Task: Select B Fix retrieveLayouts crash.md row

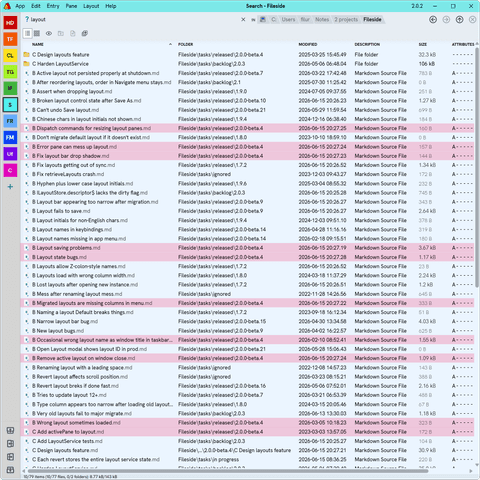Action: click(248, 174)
